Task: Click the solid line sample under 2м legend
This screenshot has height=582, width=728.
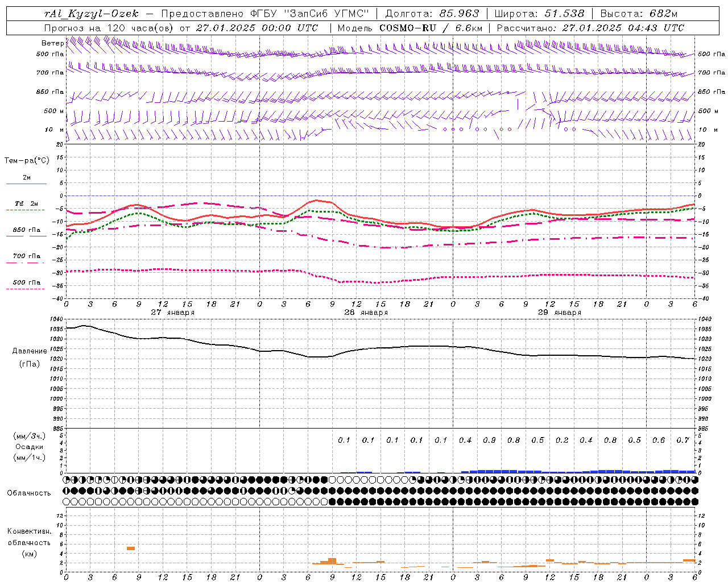Action: [26, 184]
